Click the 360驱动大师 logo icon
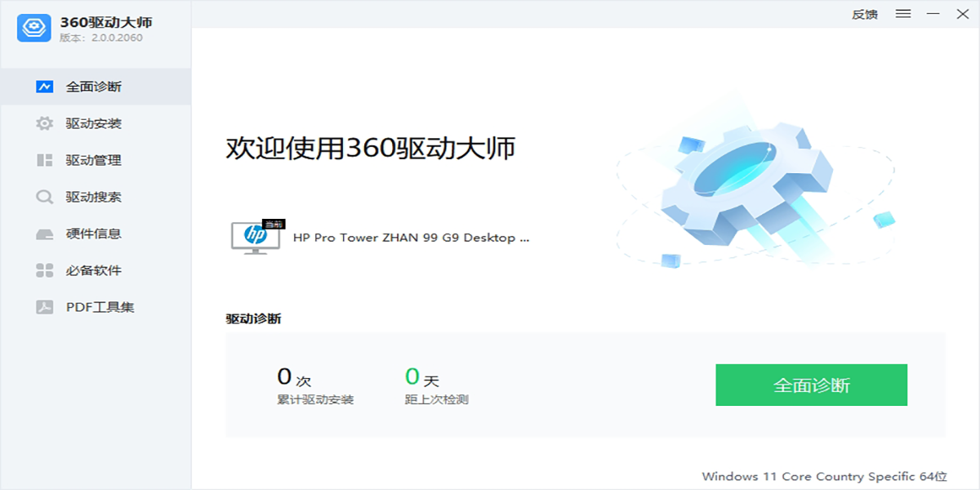 pyautogui.click(x=34, y=27)
